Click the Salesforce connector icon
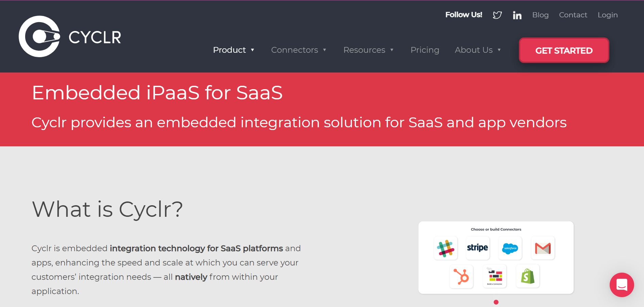Image resolution: width=644 pixels, height=307 pixels. click(510, 248)
